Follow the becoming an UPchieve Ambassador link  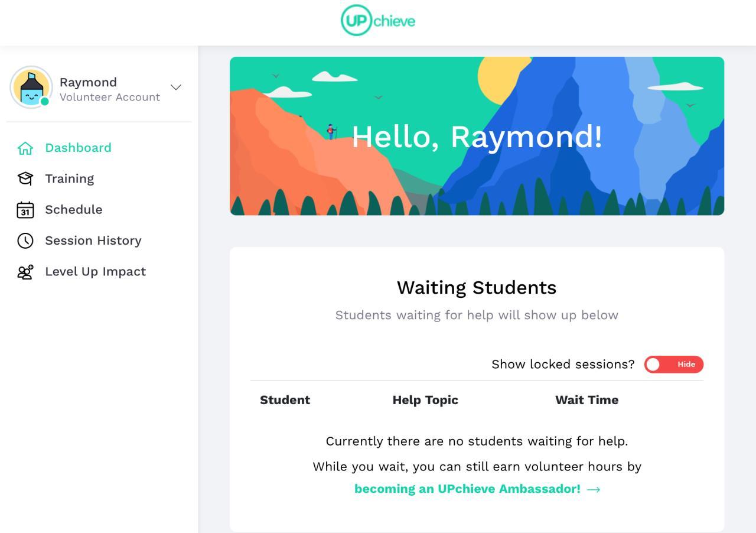click(477, 489)
